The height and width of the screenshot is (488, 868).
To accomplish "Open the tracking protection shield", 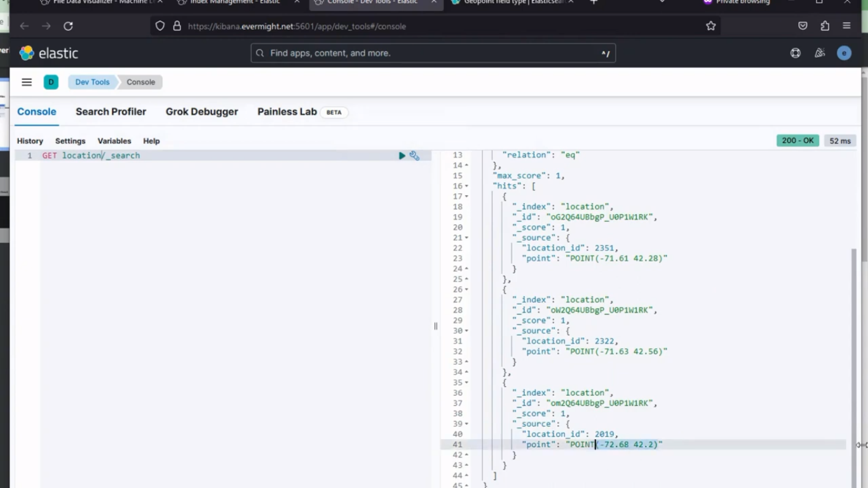I will tap(160, 26).
